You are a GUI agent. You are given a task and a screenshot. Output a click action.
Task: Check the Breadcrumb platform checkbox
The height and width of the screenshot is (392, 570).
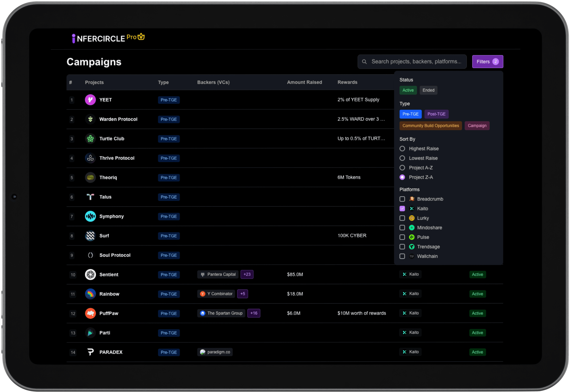[x=402, y=199]
